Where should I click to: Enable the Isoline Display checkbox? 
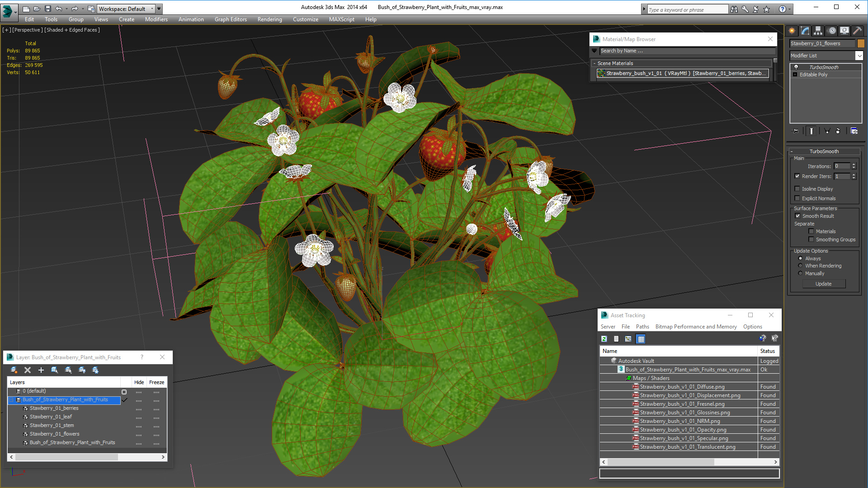(x=797, y=189)
